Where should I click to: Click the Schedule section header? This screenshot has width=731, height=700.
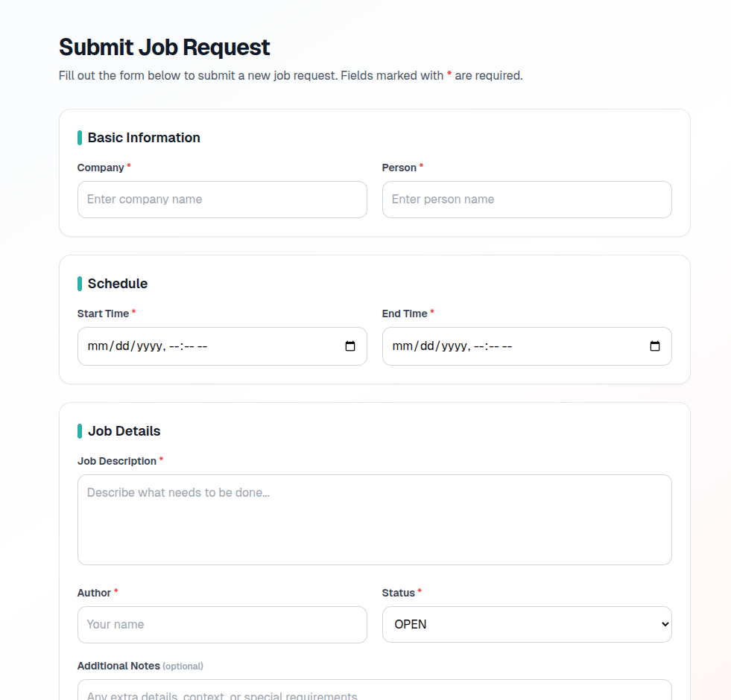pos(118,283)
